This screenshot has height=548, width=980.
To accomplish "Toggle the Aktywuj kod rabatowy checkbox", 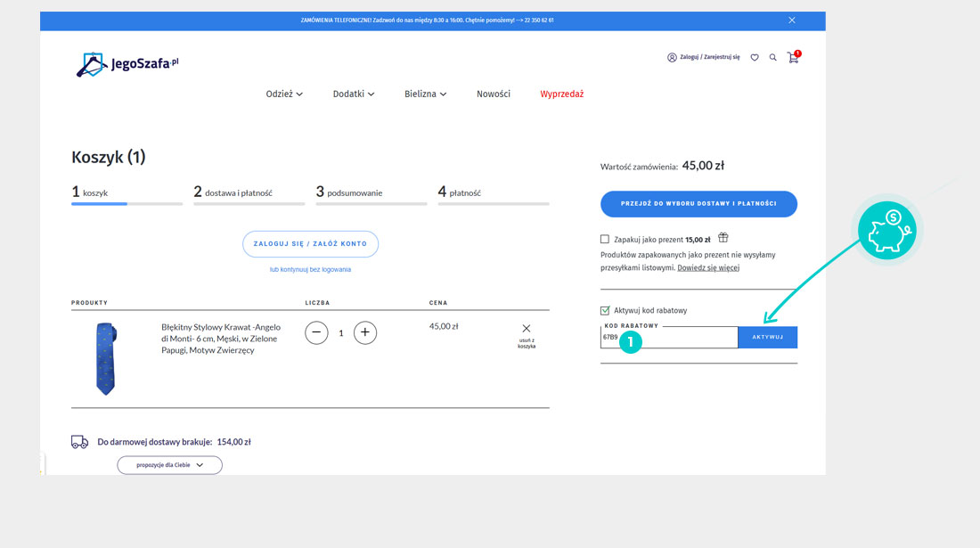I will click(x=605, y=310).
